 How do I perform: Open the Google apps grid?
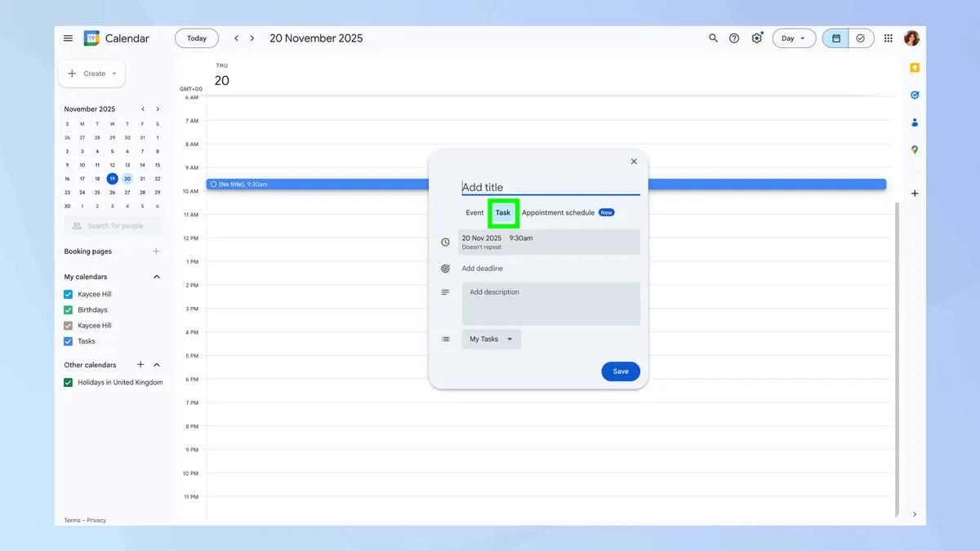click(x=888, y=38)
